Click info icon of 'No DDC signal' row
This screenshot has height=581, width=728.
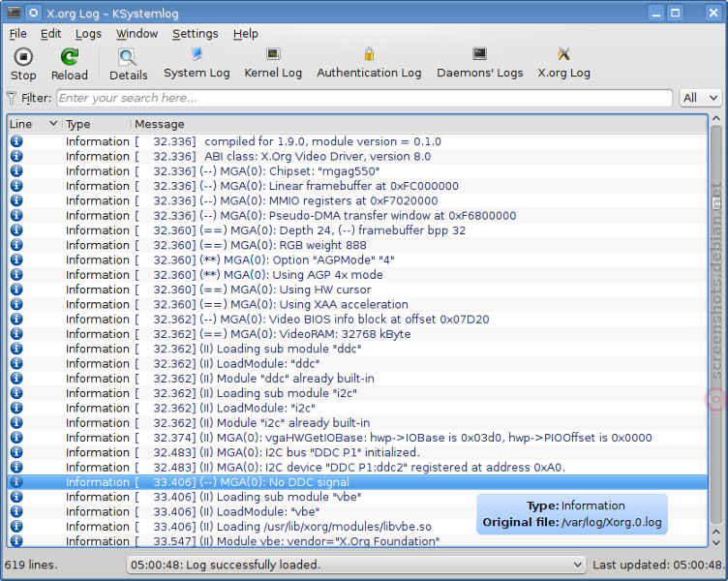16,481
